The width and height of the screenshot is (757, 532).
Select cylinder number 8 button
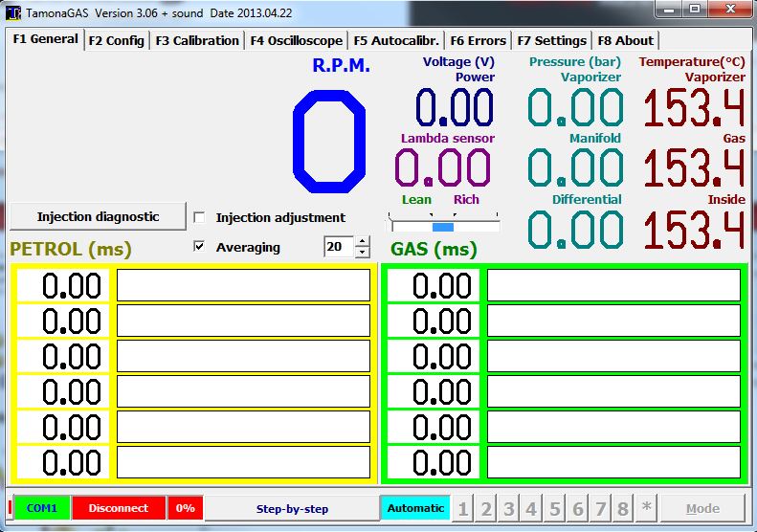623,508
